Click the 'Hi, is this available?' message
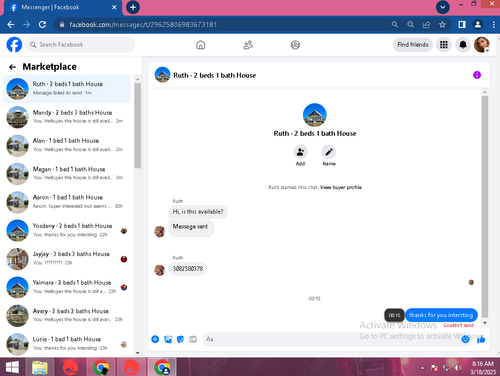Screen dimensions: 500x376 coord(198,212)
